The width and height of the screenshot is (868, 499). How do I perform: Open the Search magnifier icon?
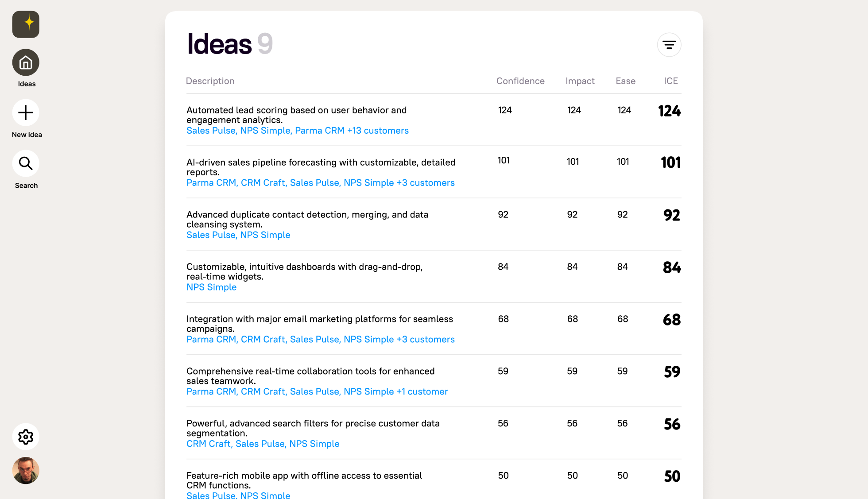coord(26,163)
